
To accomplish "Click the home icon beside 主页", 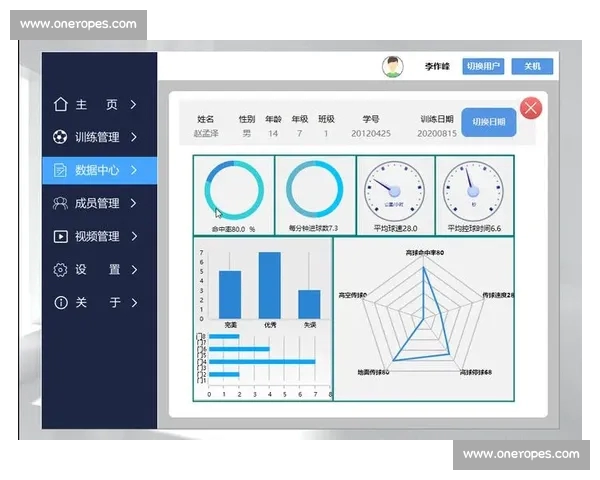I will 60,104.
